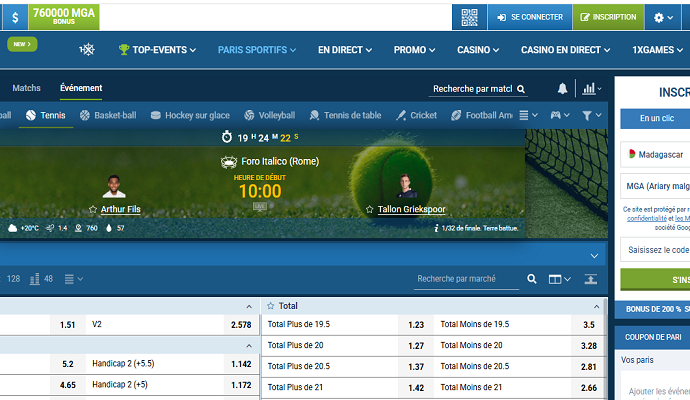The width and height of the screenshot is (690, 400).
Task: Click the weather cloud icon
Action: 13,228
